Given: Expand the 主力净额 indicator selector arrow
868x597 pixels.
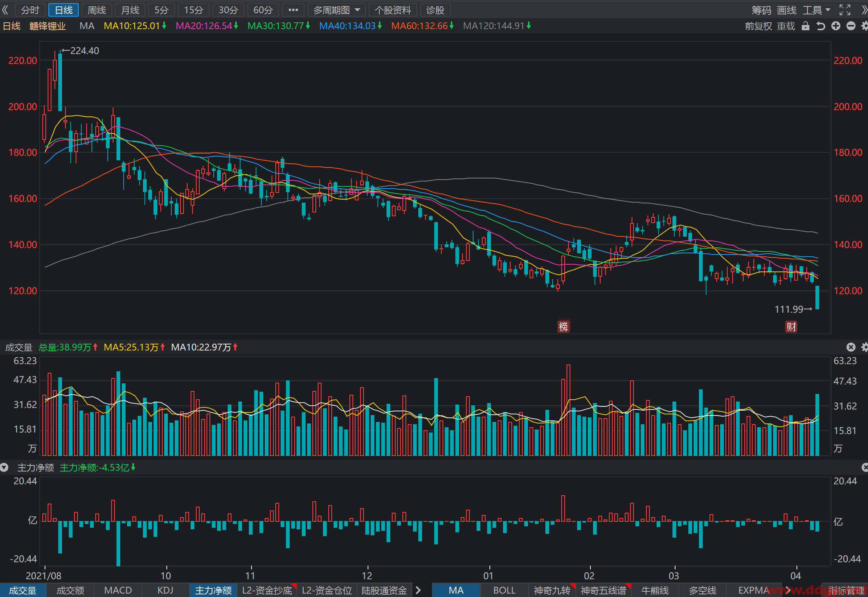Looking at the screenshot, I should pos(5,468).
